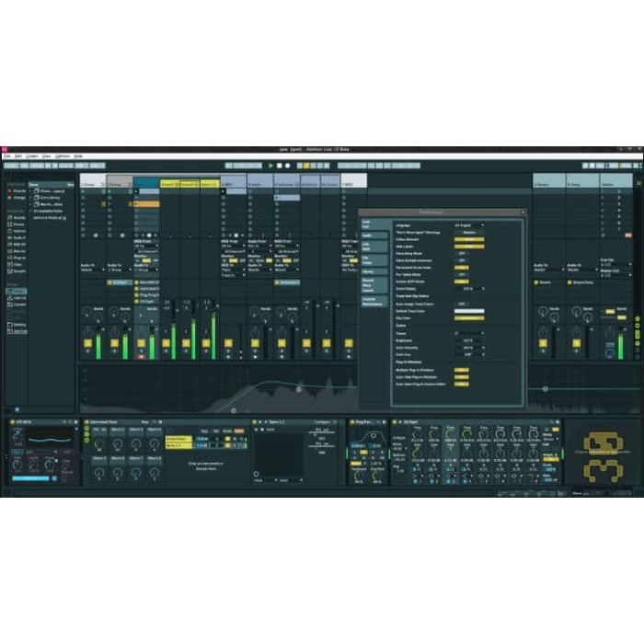Open the Language dropdown in Preferences
The width and height of the screenshot is (644, 644).
[x=469, y=225]
